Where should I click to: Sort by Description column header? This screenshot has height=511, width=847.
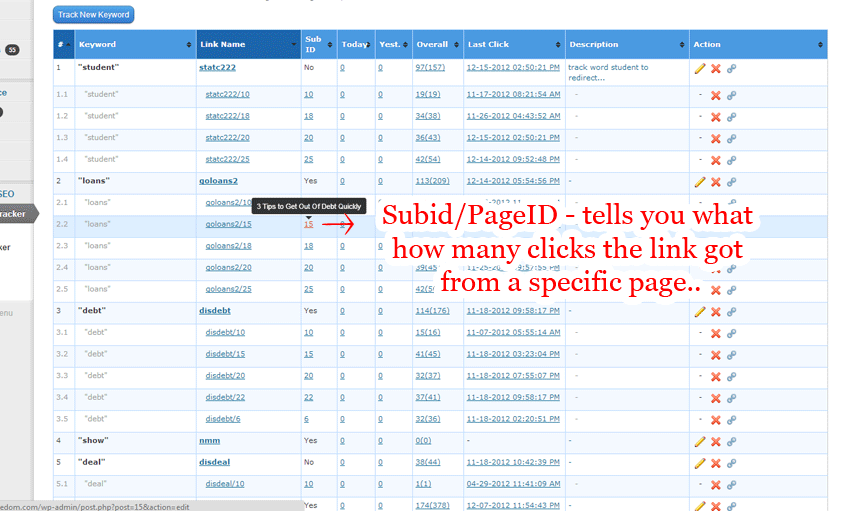coord(625,44)
